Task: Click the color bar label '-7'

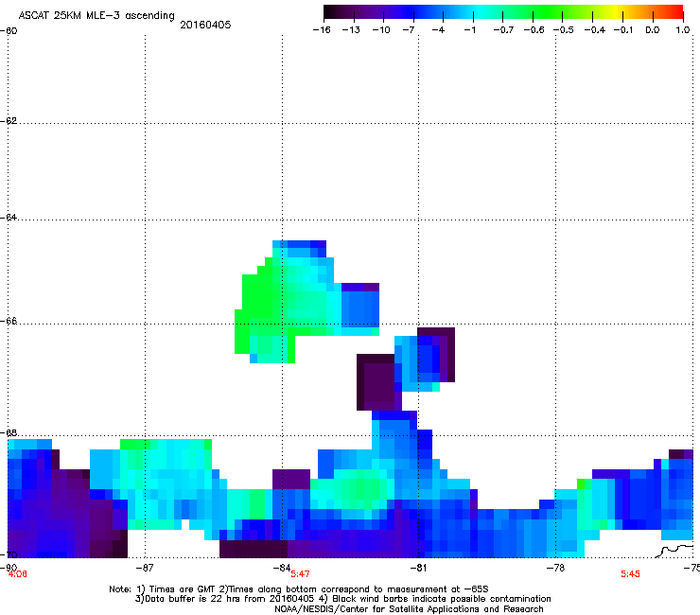Action: [408, 30]
